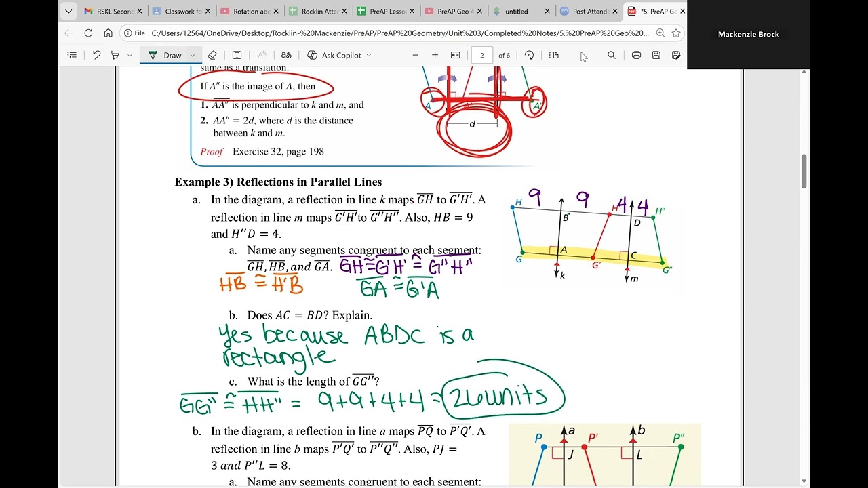Click the address bar zoom magnifier icon
The width and height of the screenshot is (868, 488).
[661, 33]
